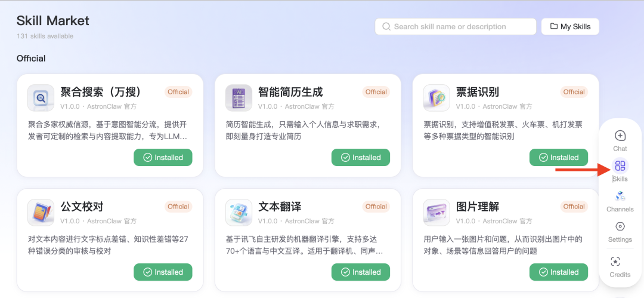The image size is (644, 298).
Task: Click Official badge on 智能简历生成 card
Action: (376, 92)
